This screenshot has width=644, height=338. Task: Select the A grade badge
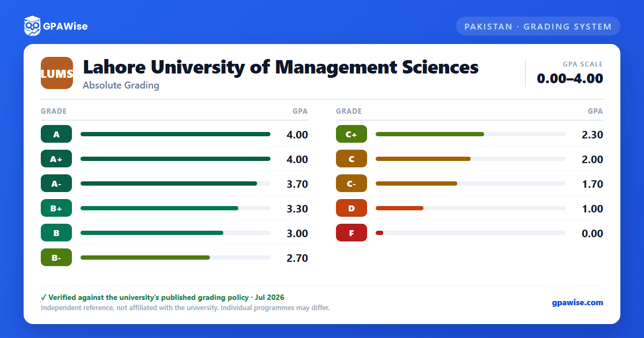pos(56,134)
